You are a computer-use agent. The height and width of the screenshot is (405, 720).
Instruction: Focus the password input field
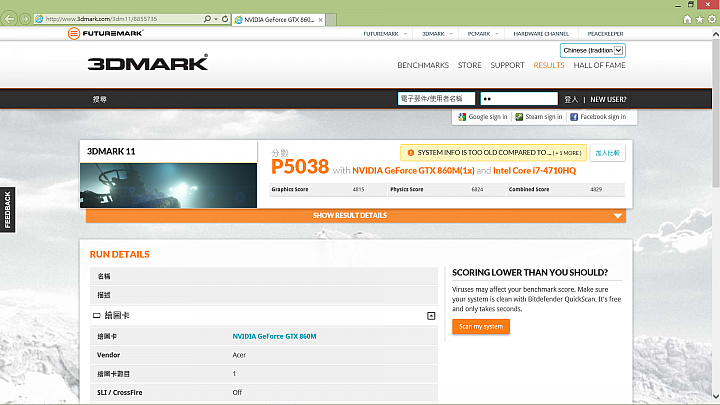pyautogui.click(x=519, y=99)
